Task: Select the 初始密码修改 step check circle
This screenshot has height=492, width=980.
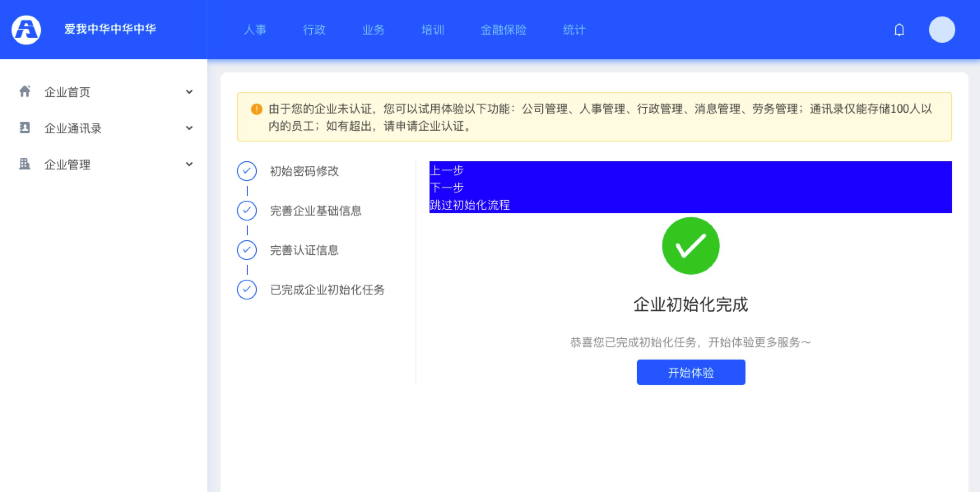Action: (247, 171)
